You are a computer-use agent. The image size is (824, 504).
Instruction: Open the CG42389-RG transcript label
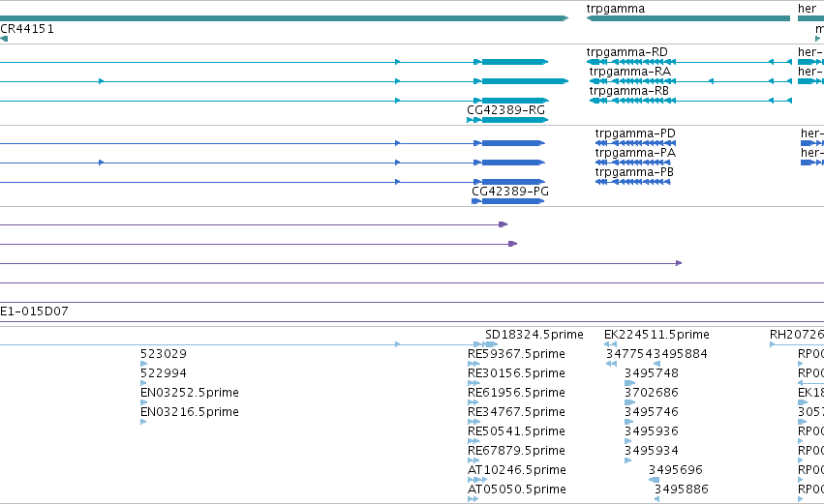click(505, 110)
